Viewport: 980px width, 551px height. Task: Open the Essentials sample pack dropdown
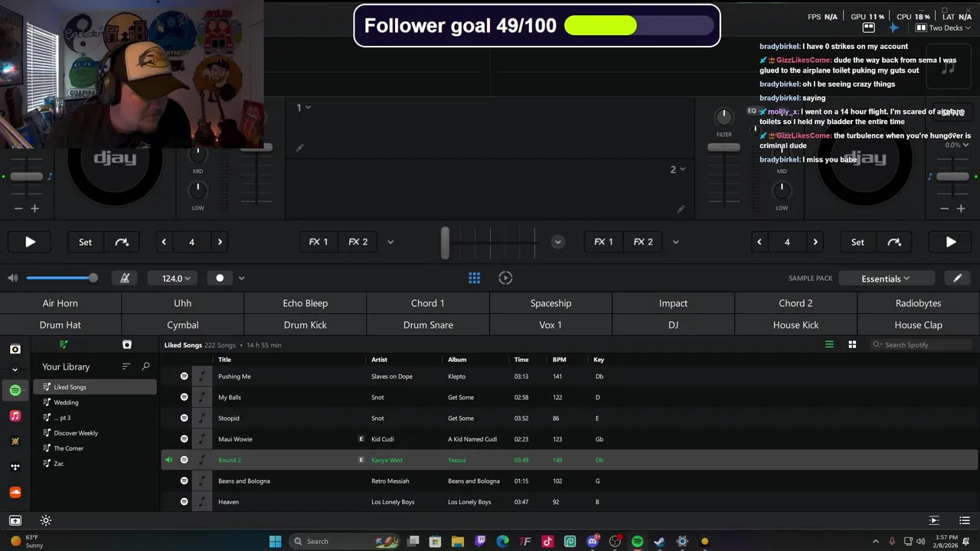click(x=886, y=279)
